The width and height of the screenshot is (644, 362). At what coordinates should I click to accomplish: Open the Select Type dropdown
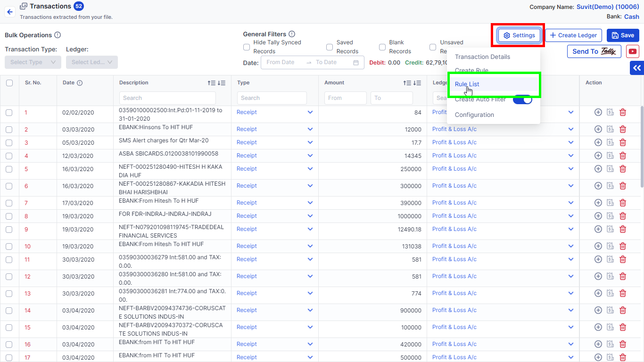tap(33, 62)
